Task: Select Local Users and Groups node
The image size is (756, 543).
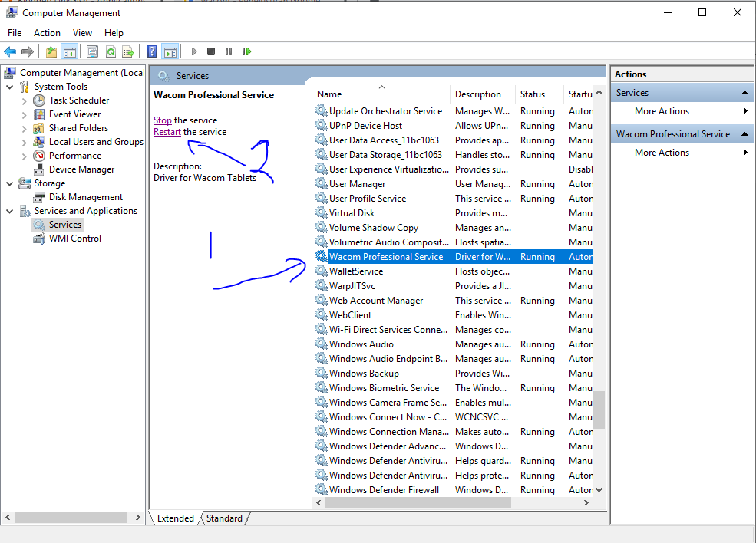Action: [x=96, y=142]
